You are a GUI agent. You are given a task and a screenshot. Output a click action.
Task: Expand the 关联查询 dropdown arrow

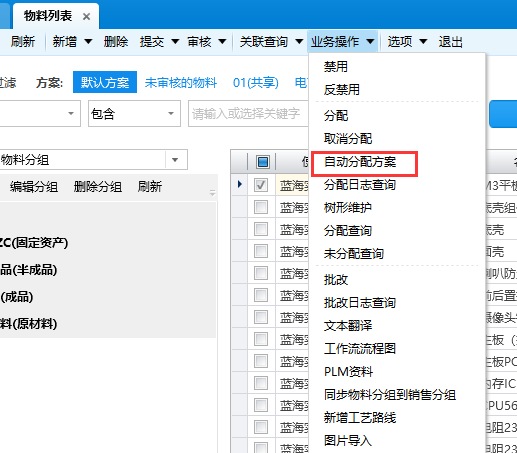299,42
